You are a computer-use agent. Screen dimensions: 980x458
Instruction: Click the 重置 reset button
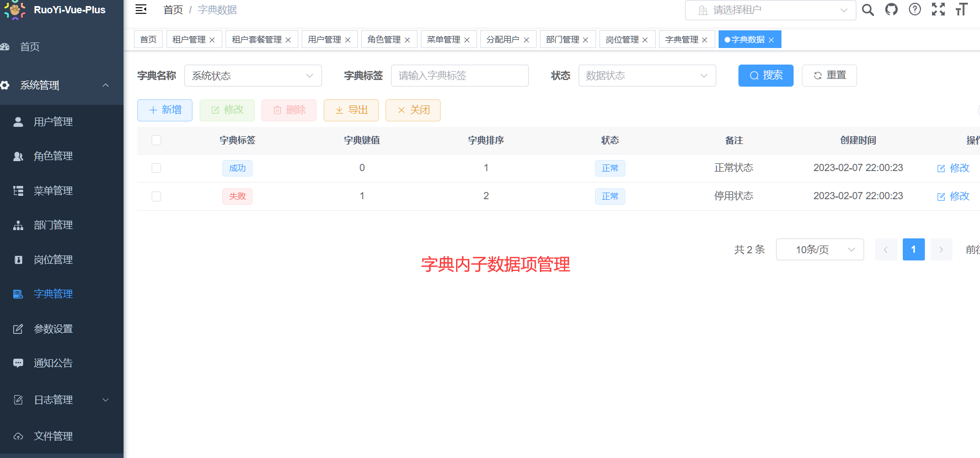(829, 75)
